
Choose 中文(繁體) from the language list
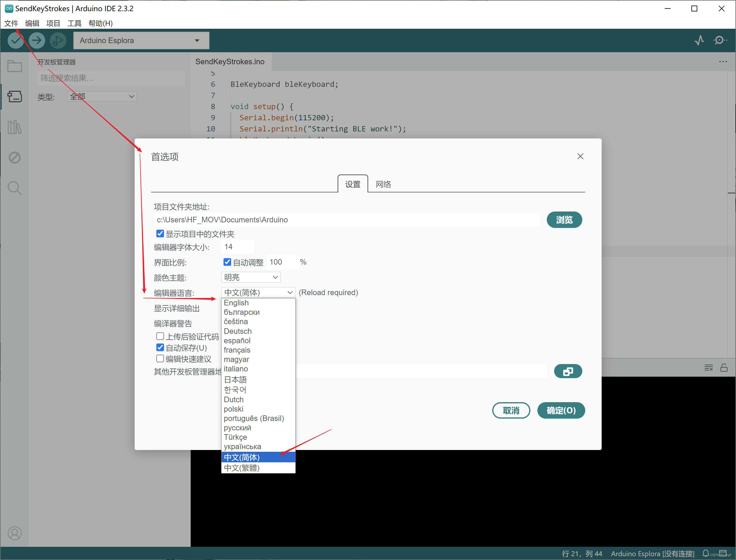coord(258,468)
